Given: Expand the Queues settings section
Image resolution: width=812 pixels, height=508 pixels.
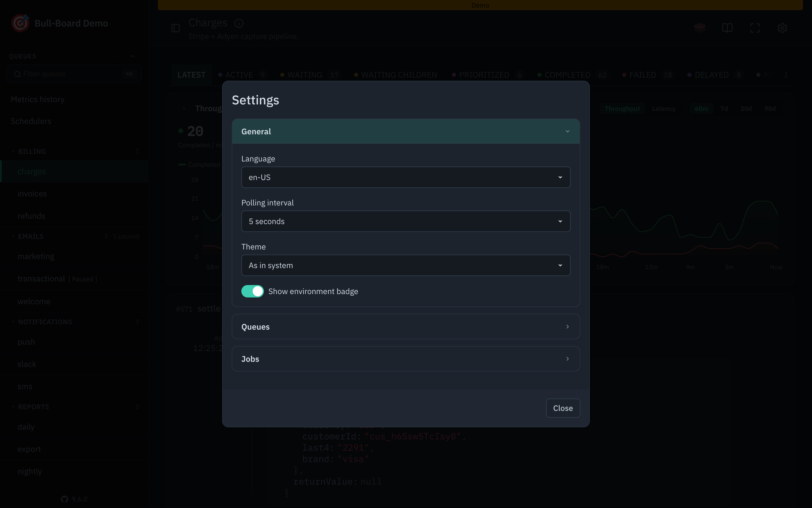Looking at the screenshot, I should pyautogui.click(x=406, y=327).
